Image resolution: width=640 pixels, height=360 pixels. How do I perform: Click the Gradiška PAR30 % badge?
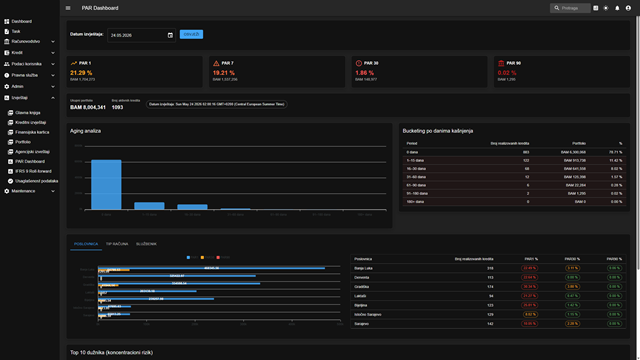click(572, 287)
